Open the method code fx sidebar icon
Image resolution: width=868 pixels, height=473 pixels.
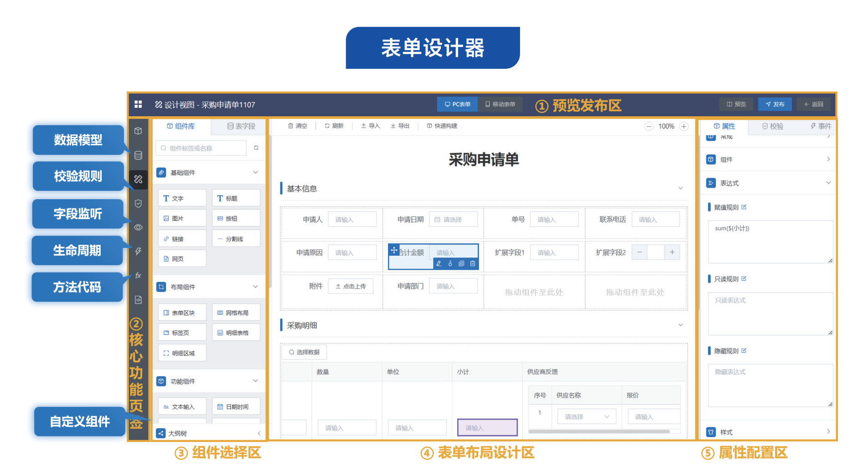(x=138, y=276)
